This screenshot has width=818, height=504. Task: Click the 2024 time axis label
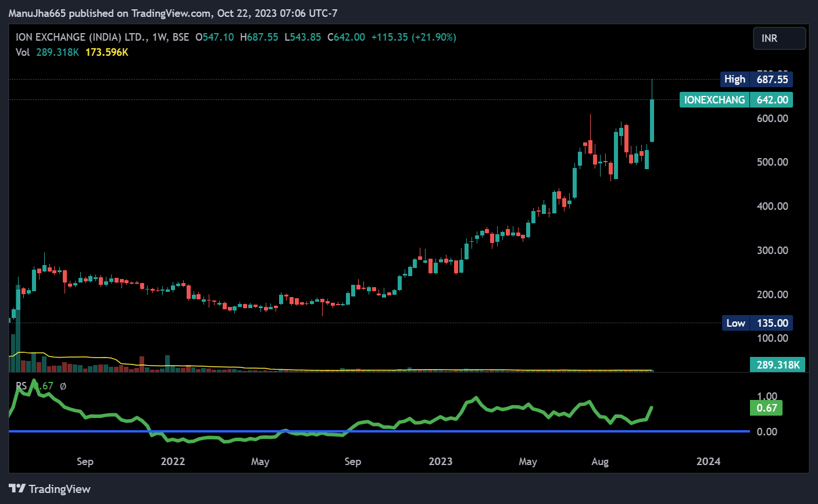[x=708, y=462]
